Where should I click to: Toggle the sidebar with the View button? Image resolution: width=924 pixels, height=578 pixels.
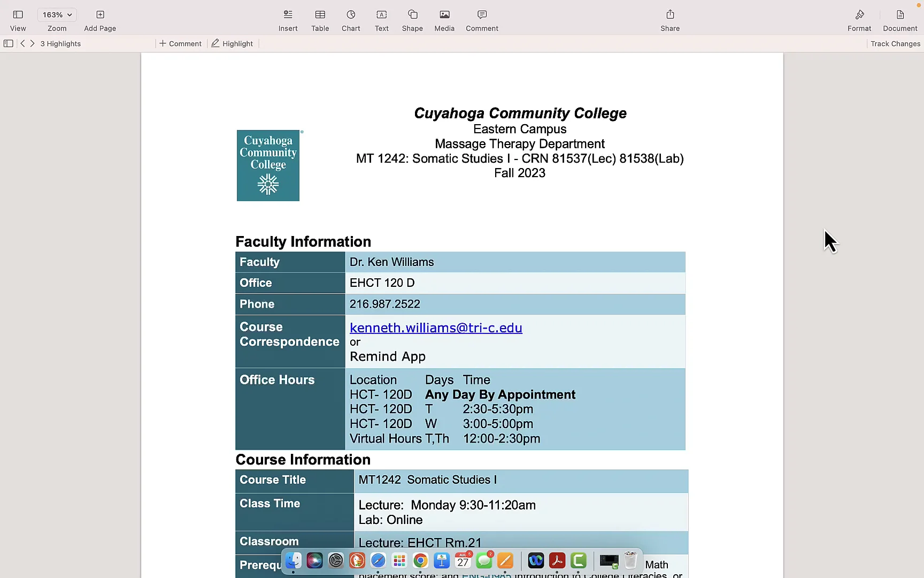pos(18,19)
